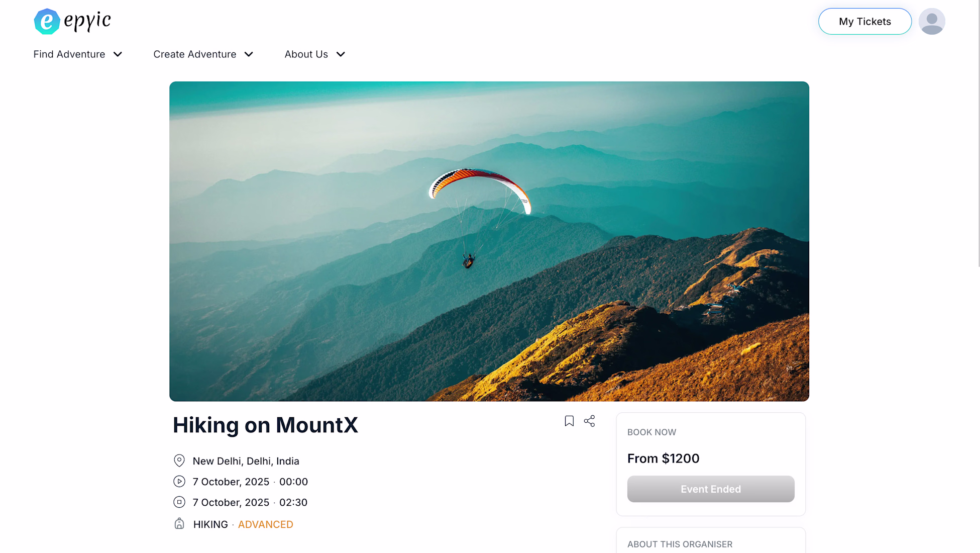Click the end time stop icon
The height and width of the screenshot is (553, 980).
(x=179, y=502)
